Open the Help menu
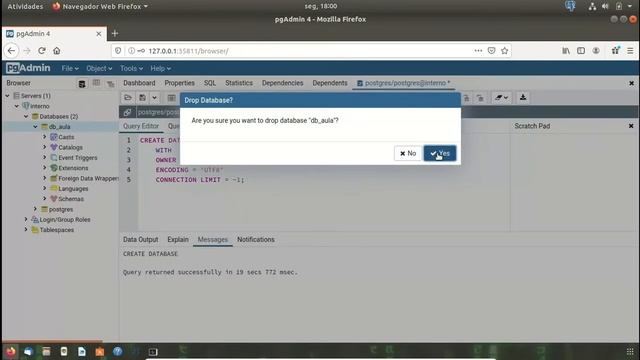This screenshot has width=640, height=360. coord(160,69)
